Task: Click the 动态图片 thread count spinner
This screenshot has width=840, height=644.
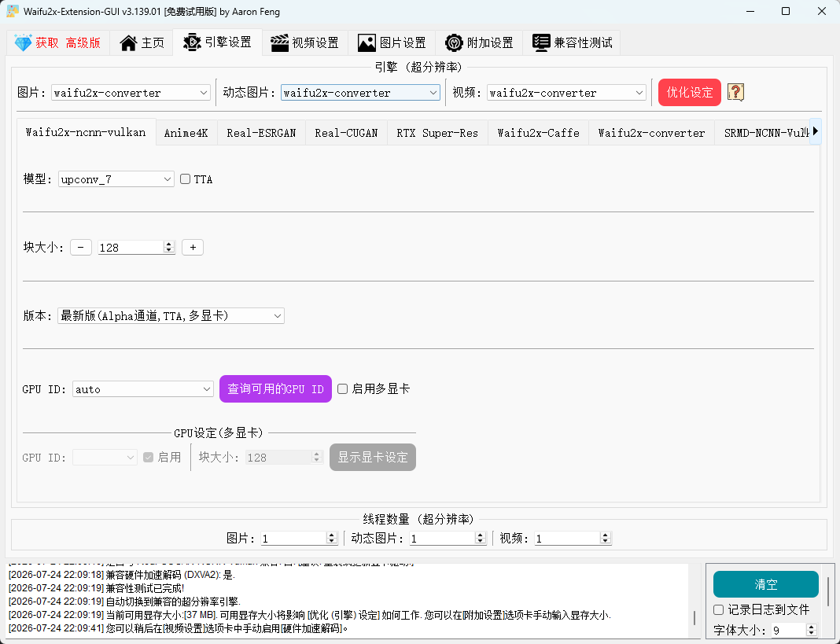Action: 448,539
